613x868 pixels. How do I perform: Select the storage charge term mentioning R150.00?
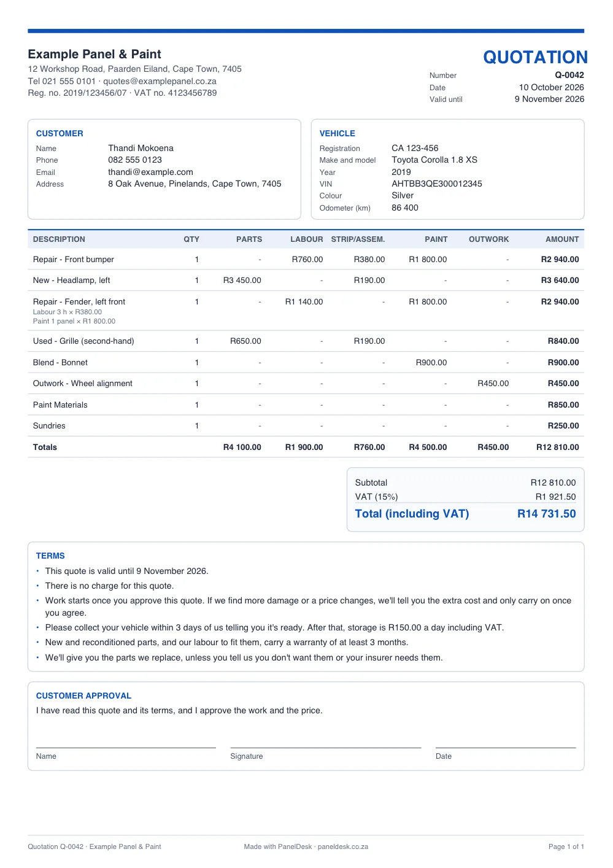(x=274, y=627)
